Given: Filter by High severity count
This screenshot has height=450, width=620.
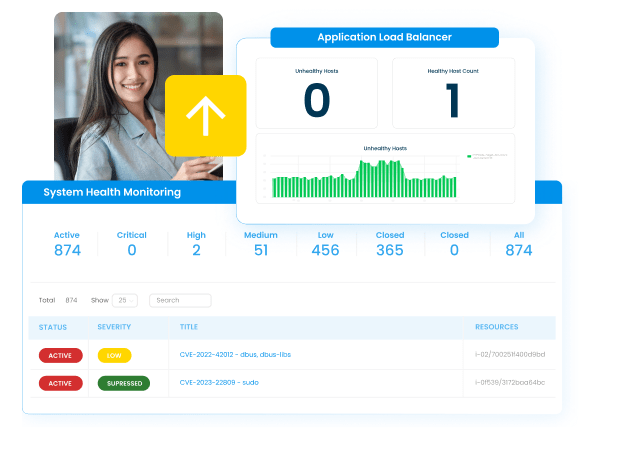Looking at the screenshot, I should 196,244.
